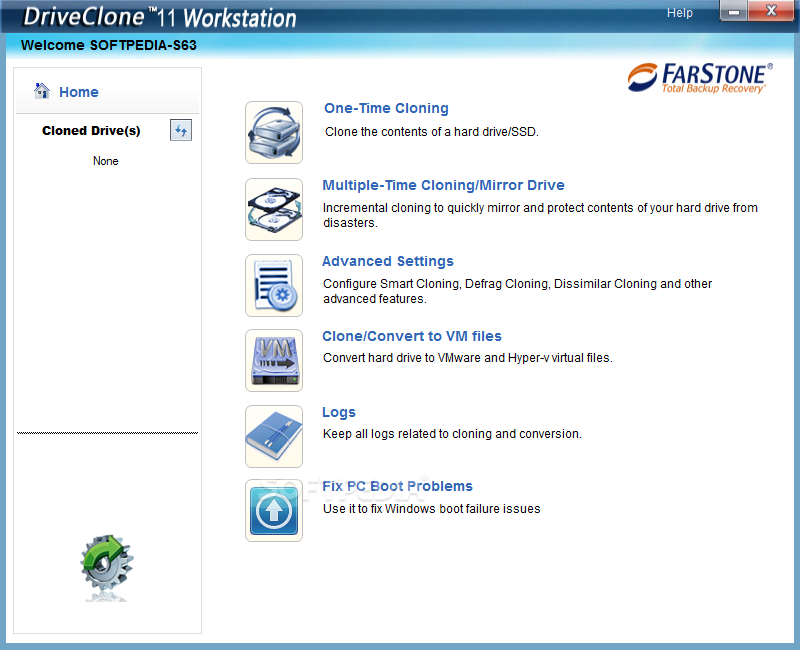The image size is (800, 650).
Task: Click the refresh icon beside Cloned Drive(s)
Action: (x=181, y=131)
